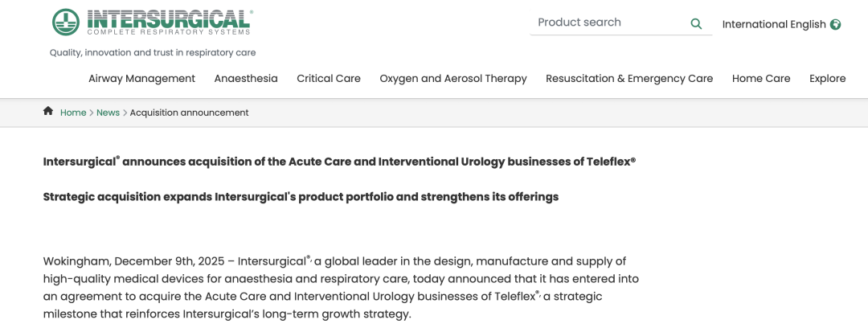Image resolution: width=868 pixels, height=328 pixels.
Task: Go to Home breadcrumb link
Action: (73, 113)
